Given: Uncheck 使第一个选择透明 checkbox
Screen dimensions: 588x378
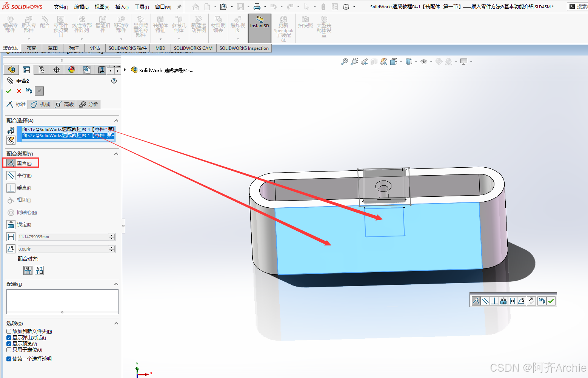Looking at the screenshot, I should [9, 359].
